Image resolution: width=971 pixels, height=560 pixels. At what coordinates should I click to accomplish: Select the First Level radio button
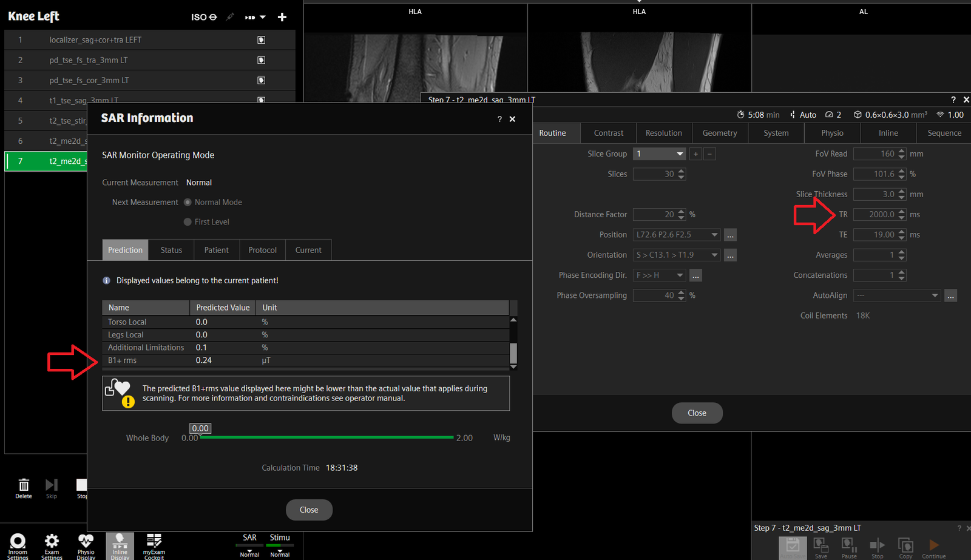click(x=188, y=222)
